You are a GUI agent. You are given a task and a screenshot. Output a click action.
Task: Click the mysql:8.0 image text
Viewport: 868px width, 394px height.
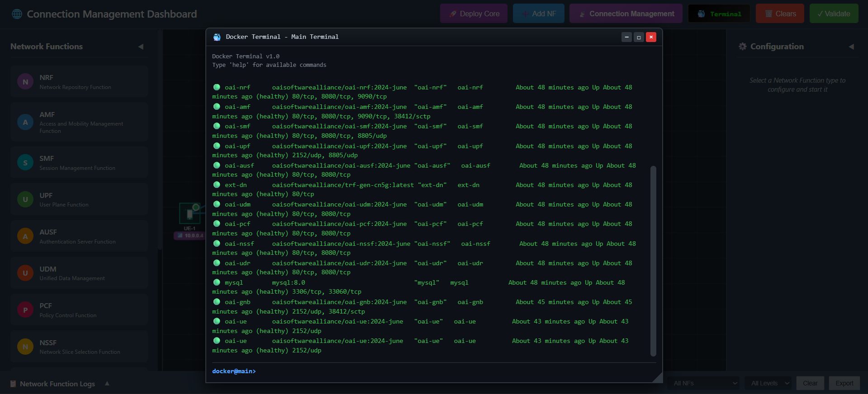click(289, 282)
